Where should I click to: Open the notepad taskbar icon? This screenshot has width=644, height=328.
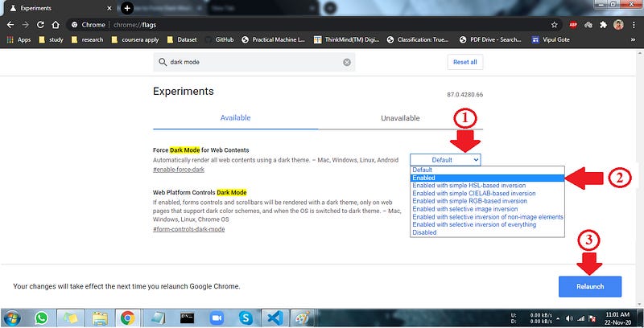[x=158, y=318]
